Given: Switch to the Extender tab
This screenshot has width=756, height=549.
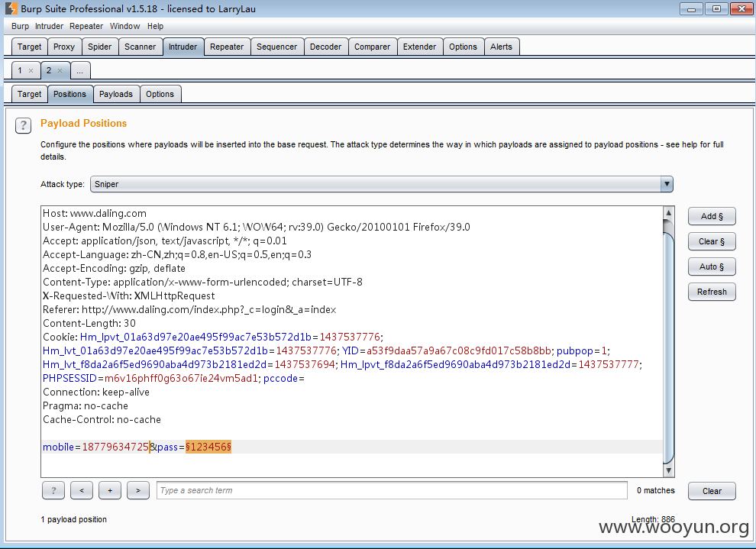Looking at the screenshot, I should click(419, 47).
